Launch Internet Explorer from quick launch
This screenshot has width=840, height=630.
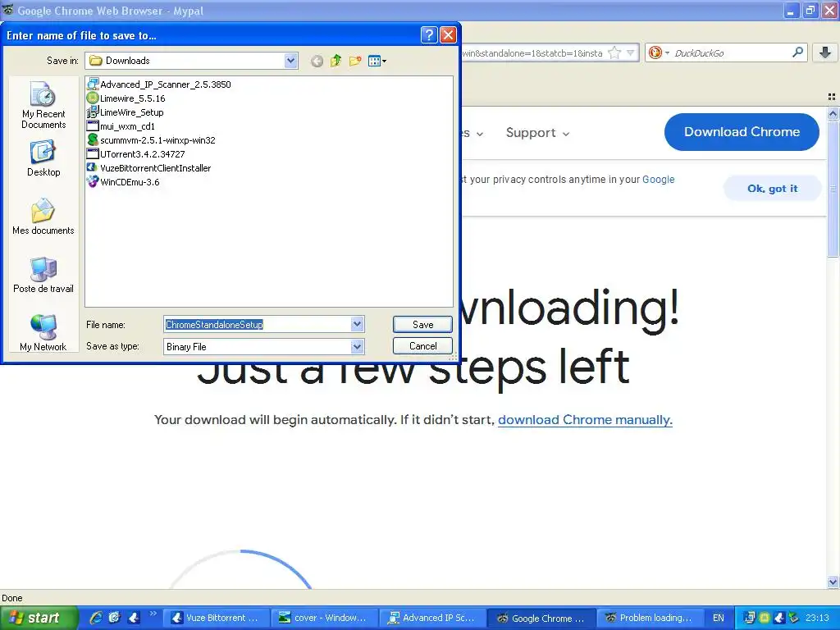tap(96, 618)
